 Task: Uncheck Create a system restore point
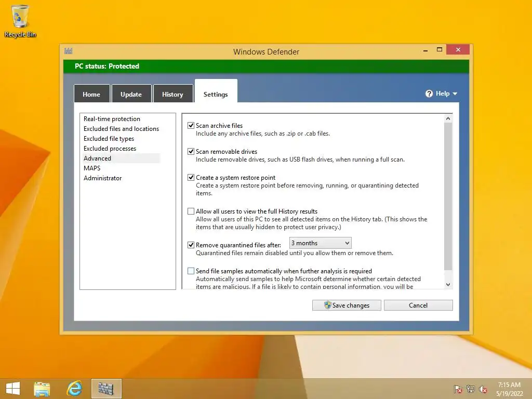click(191, 178)
